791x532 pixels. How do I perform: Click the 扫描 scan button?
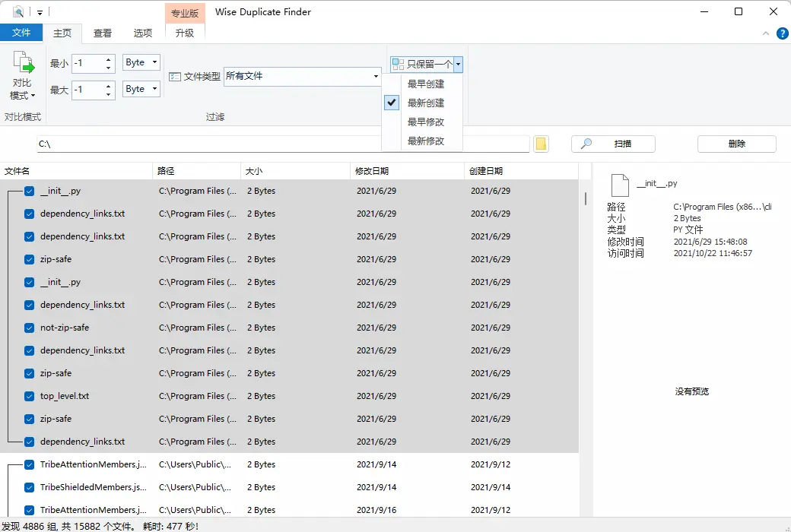[613, 144]
